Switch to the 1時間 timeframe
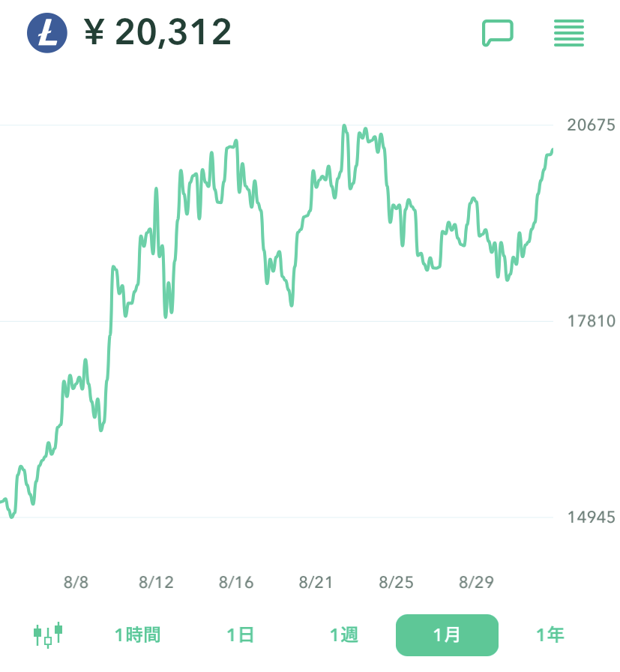Image resolution: width=620 pixels, height=672 pixels. (137, 634)
